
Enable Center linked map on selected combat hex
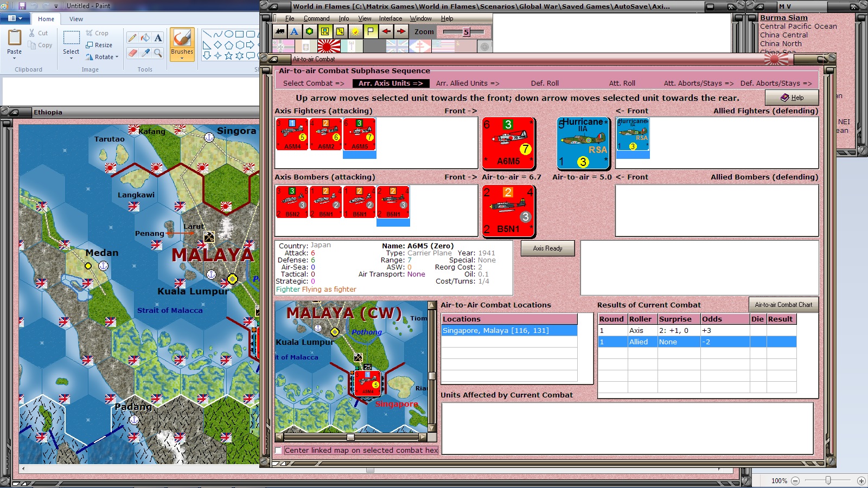pos(278,451)
